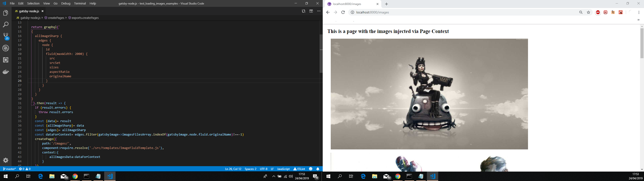Open the Extensions view in activity bar
The image size is (644, 181).
coord(5,60)
